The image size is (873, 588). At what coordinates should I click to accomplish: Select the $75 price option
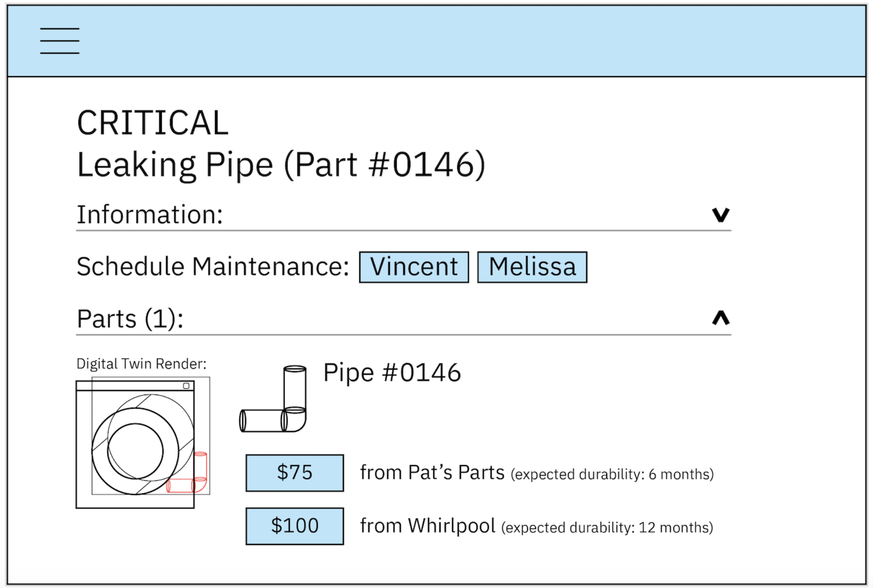pyautogui.click(x=294, y=473)
